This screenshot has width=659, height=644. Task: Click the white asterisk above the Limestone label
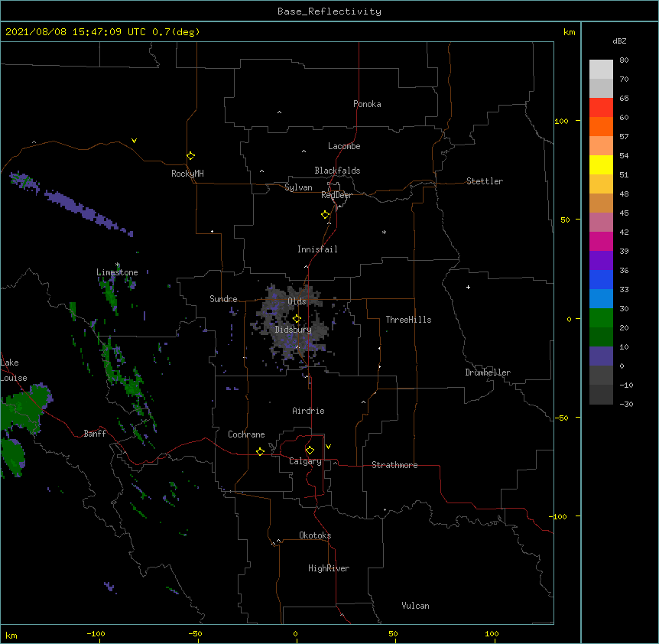point(118,265)
